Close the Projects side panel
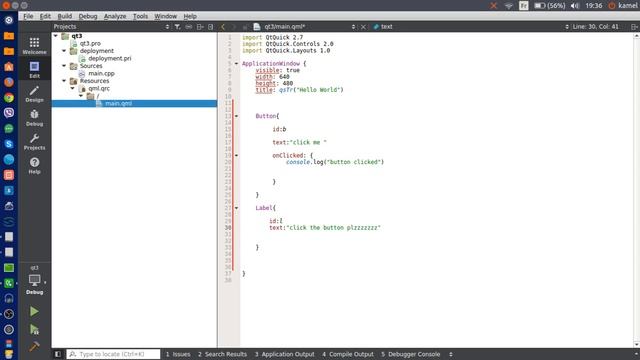The image size is (640, 360). point(211,27)
